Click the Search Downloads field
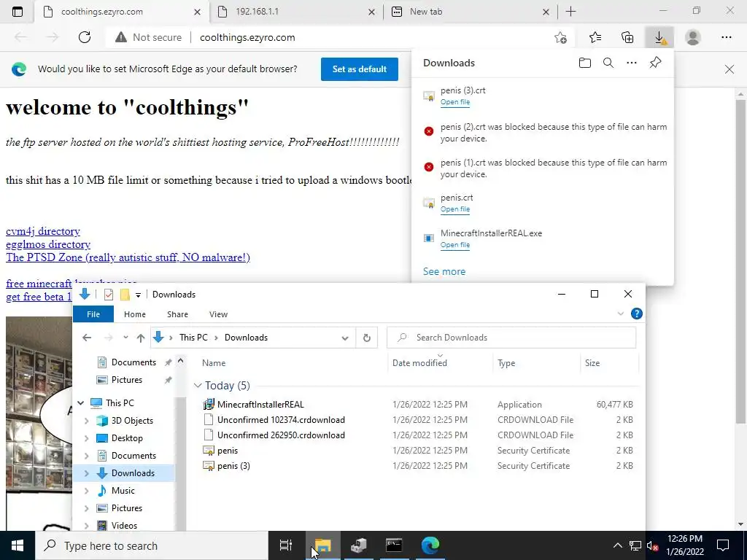The width and height of the screenshot is (747, 560). (x=511, y=338)
